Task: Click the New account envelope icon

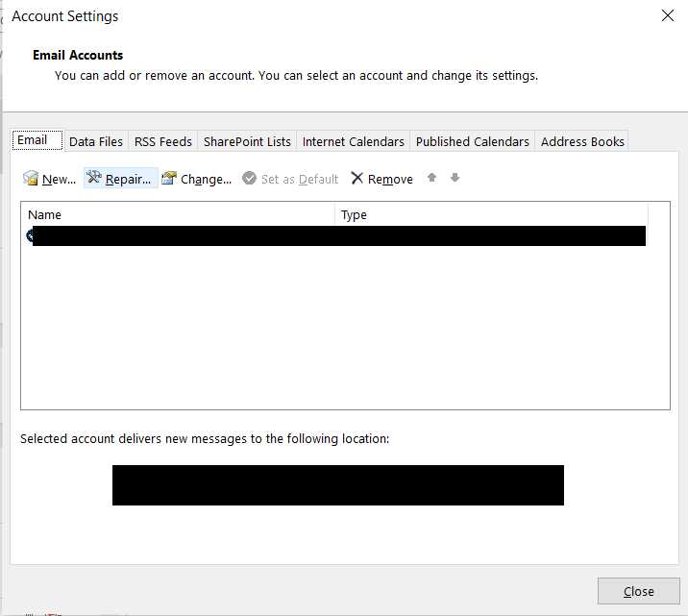Action: [x=31, y=179]
